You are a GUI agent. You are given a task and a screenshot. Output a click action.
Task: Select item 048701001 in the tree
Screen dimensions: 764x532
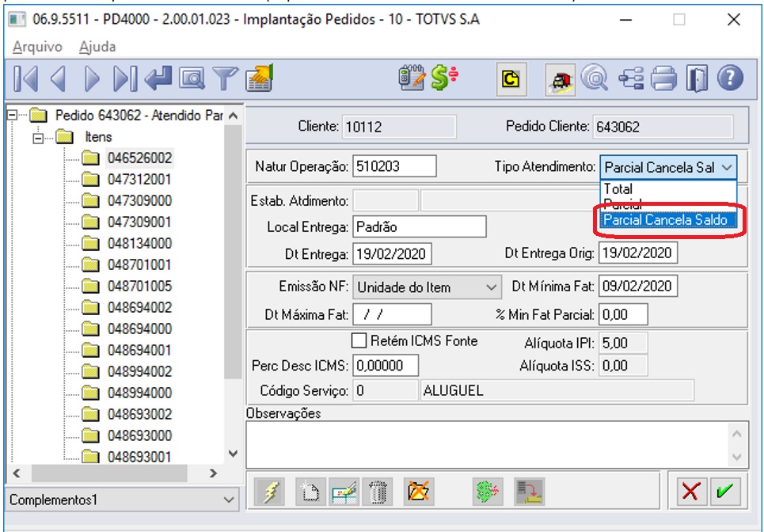(x=140, y=264)
